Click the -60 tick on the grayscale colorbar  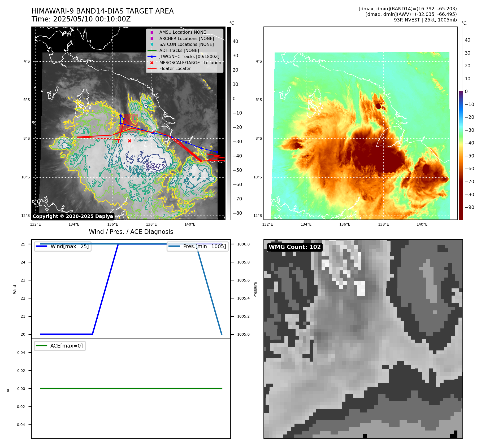[237, 185]
